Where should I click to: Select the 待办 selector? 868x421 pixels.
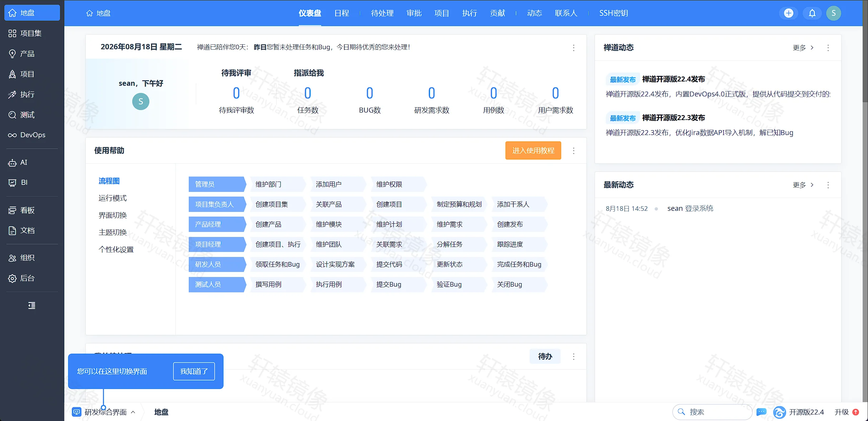tap(545, 356)
